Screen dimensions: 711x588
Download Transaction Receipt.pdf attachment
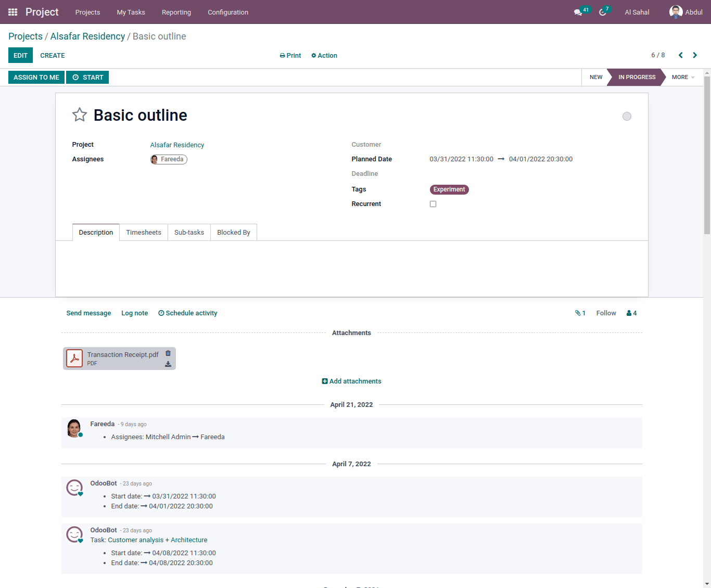coord(168,364)
